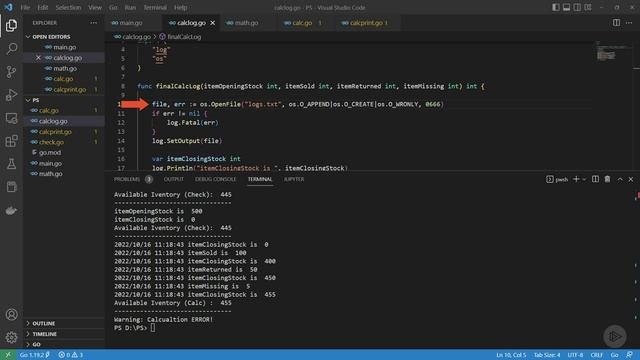
Task: Click finalCalcLog in breadcrumb
Action: tap(184, 37)
